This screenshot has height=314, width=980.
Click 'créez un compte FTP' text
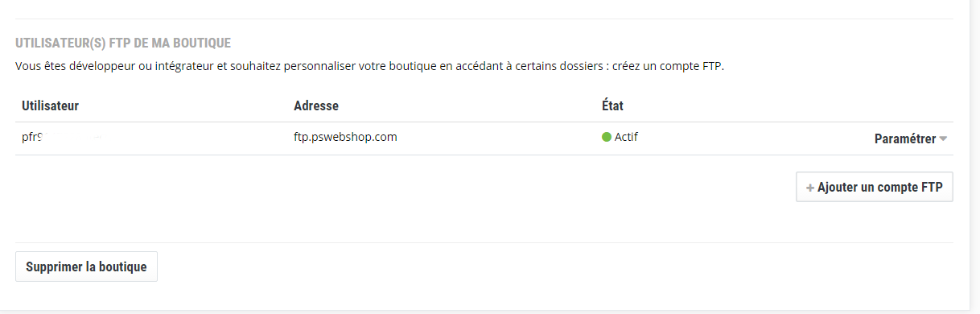668,66
